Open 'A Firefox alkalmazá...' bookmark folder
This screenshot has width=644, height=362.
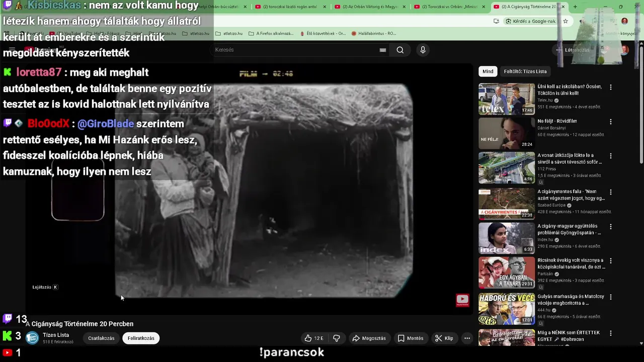click(x=272, y=34)
